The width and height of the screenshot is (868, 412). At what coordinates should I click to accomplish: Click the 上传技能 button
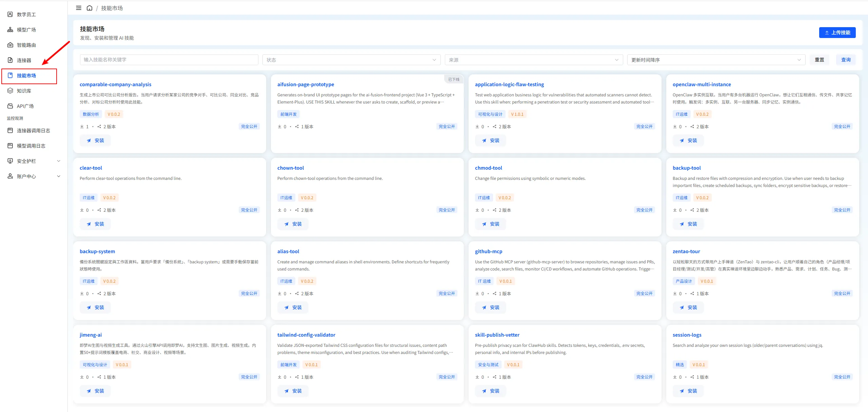point(837,33)
